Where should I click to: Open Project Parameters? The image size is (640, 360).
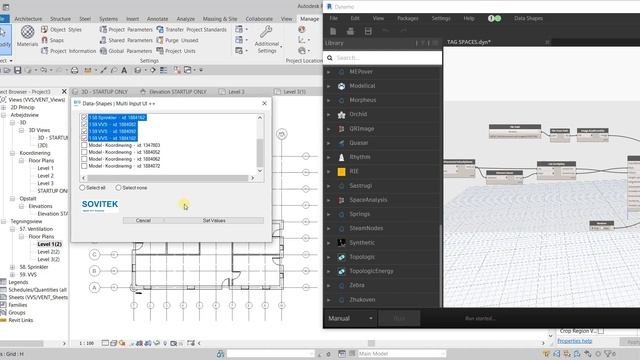point(126,29)
